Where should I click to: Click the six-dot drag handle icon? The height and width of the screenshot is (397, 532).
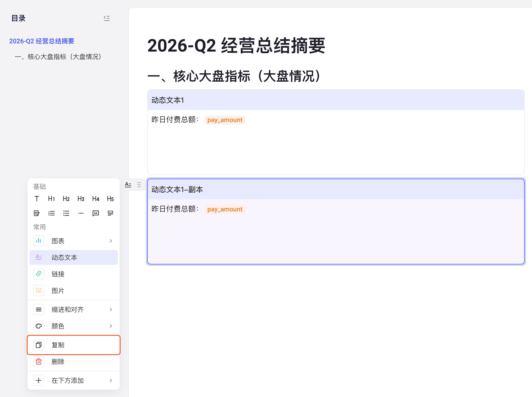pyautogui.click(x=139, y=184)
